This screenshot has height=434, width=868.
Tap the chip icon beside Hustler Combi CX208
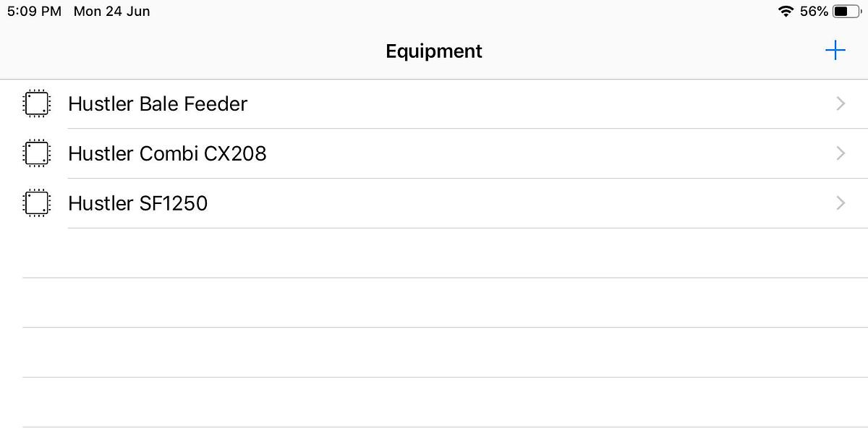tap(36, 153)
